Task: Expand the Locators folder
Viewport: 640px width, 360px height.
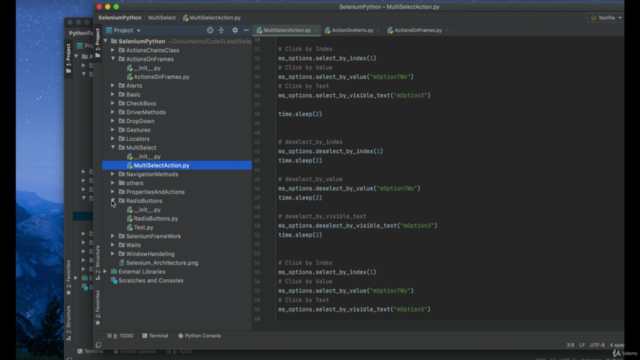Action: (x=113, y=139)
